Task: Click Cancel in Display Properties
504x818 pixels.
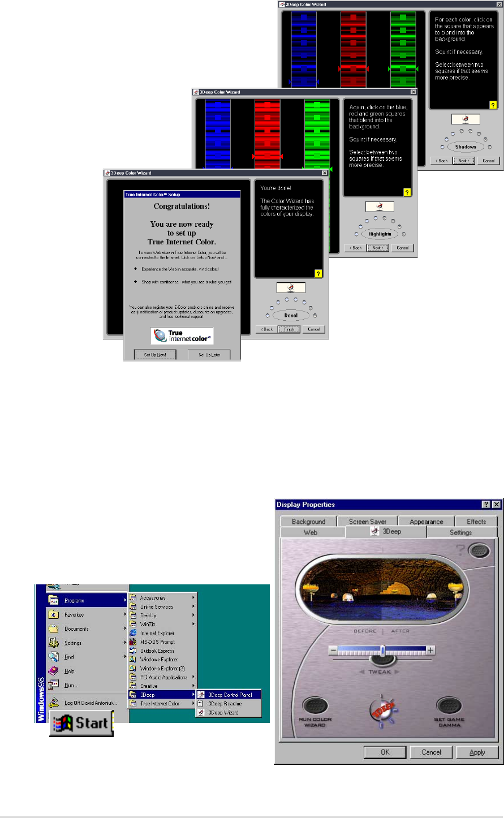Action: pos(431,752)
